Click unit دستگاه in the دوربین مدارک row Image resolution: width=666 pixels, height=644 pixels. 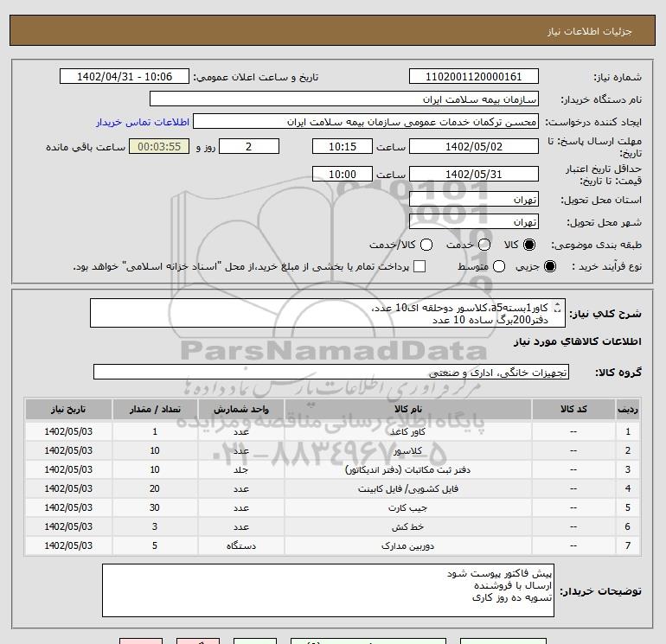[x=241, y=546]
